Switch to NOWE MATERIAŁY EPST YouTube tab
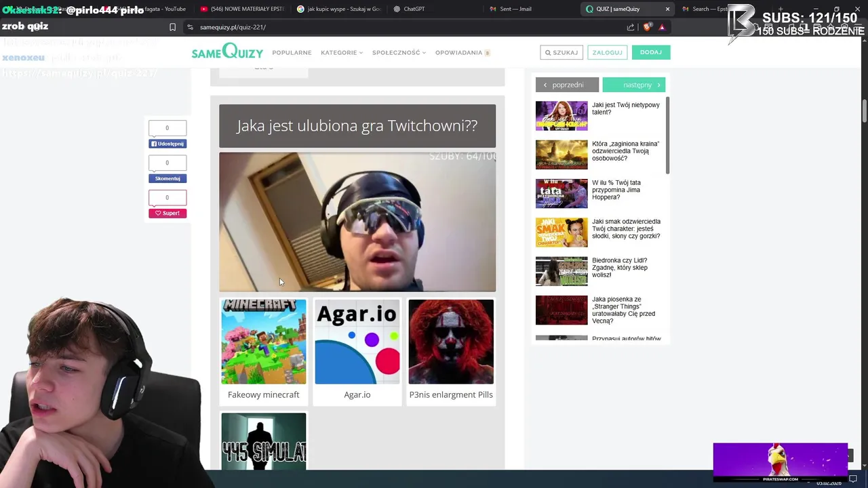 (242, 9)
